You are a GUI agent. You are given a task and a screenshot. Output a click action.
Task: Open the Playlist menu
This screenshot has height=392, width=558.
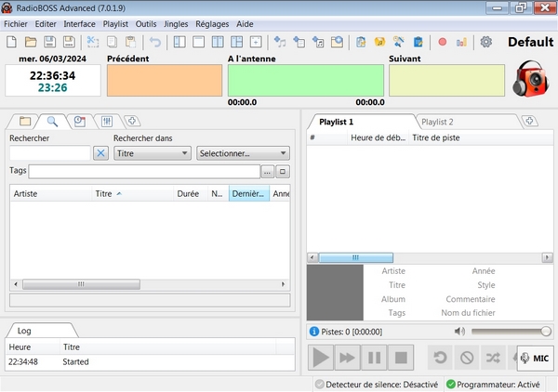tap(115, 24)
